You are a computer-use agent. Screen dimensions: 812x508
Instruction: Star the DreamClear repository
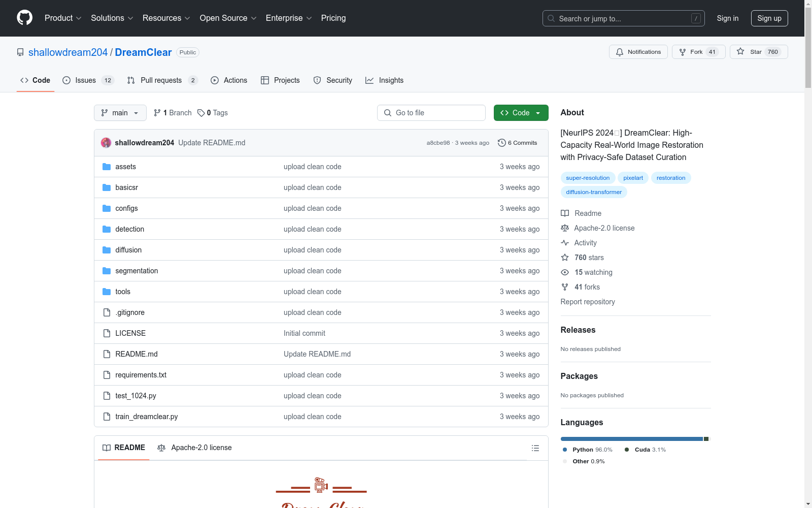coord(759,52)
